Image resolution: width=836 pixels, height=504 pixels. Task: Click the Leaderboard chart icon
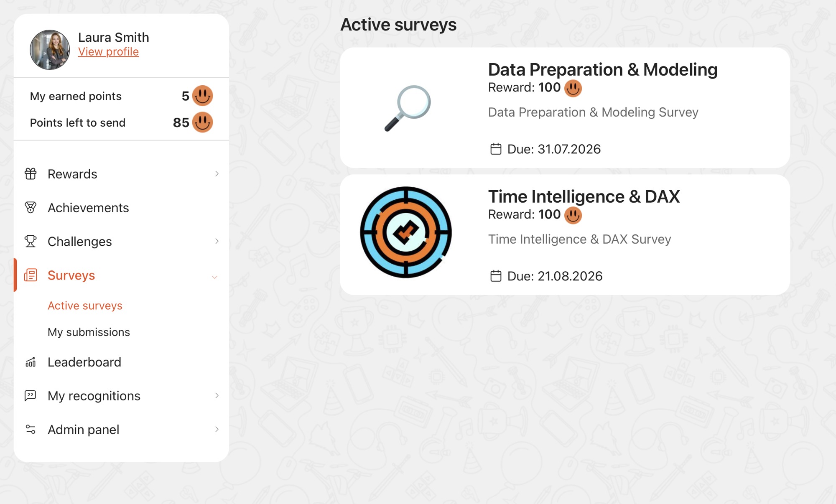(31, 362)
